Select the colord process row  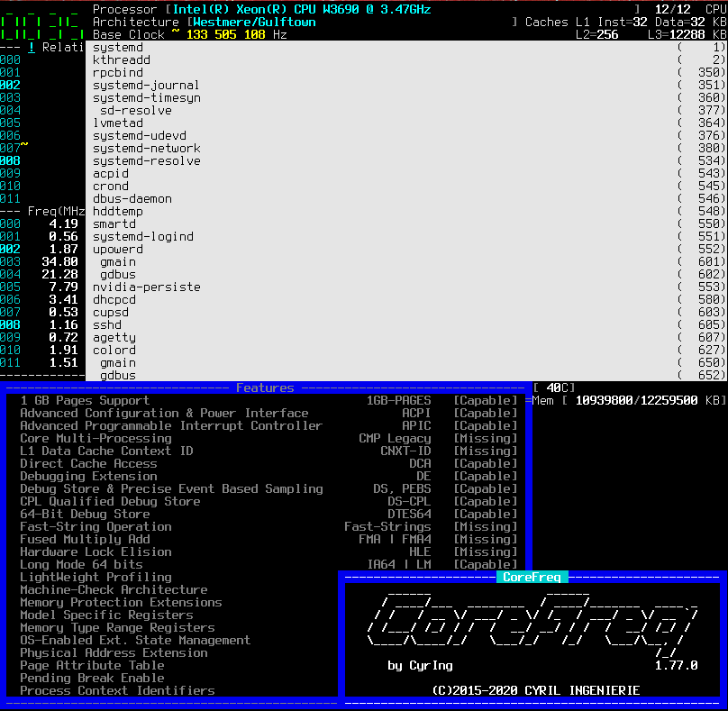point(406,350)
